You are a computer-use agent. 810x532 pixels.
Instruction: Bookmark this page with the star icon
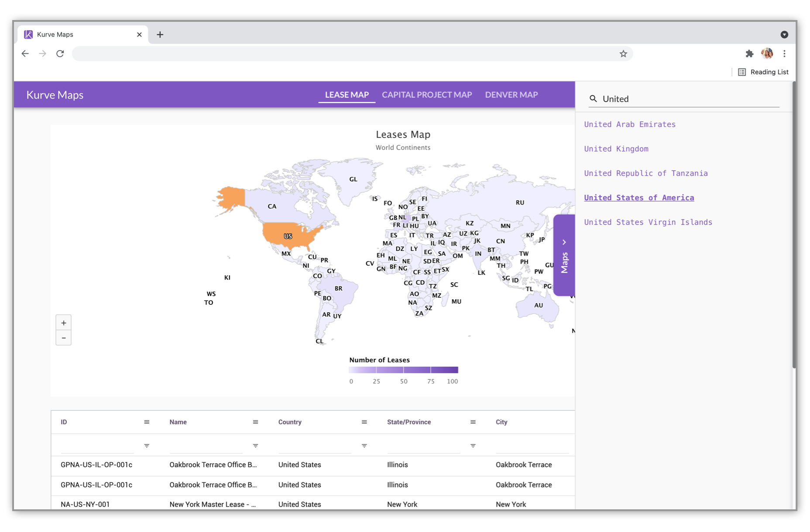[623, 54]
